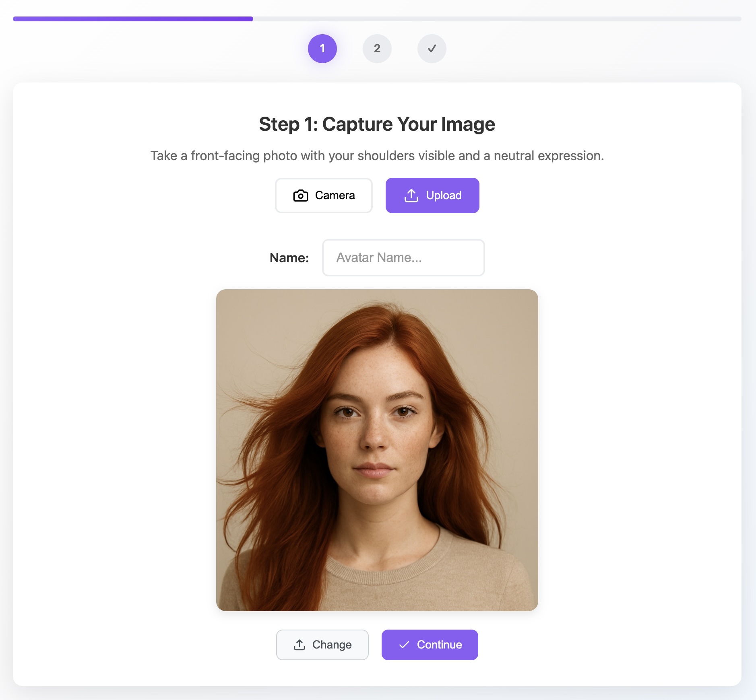
Task: Click the purple filled portion of the progress bar
Action: pos(133,19)
